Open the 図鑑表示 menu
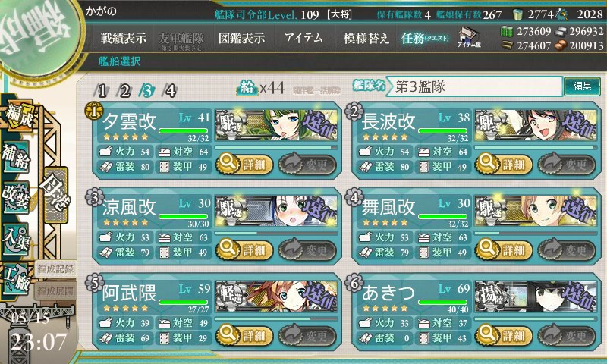 [241, 38]
